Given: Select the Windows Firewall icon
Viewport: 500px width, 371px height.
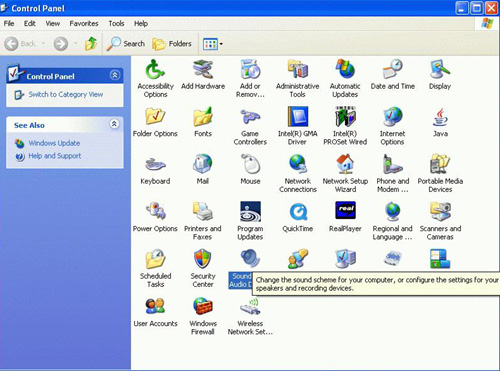Looking at the screenshot, I should 203,307.
